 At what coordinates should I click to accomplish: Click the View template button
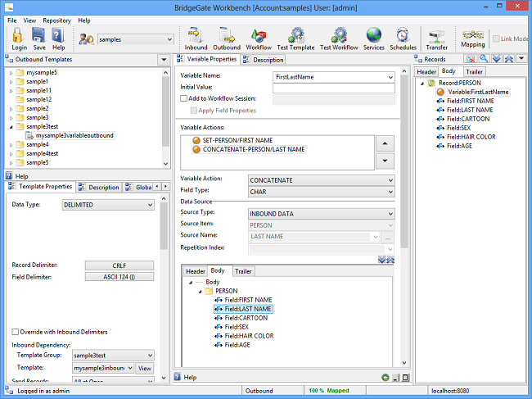(x=145, y=369)
